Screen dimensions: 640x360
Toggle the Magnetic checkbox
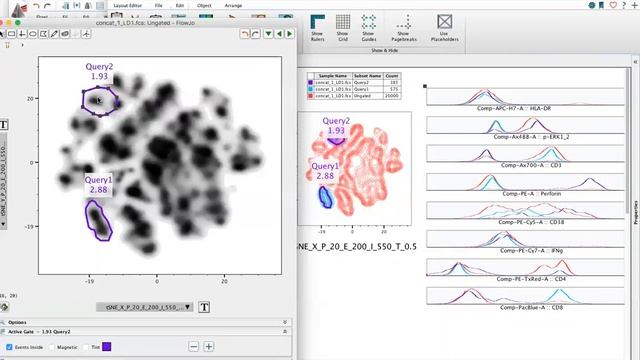pyautogui.click(x=52, y=347)
